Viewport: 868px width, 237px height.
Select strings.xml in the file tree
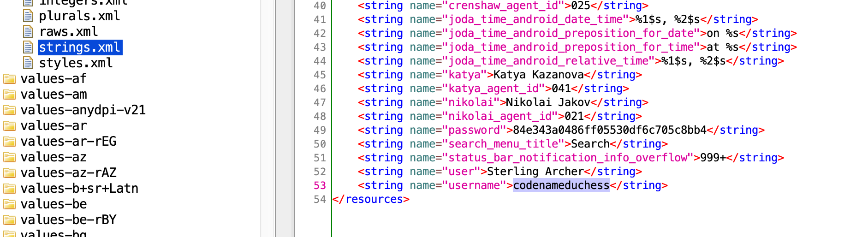[x=80, y=47]
